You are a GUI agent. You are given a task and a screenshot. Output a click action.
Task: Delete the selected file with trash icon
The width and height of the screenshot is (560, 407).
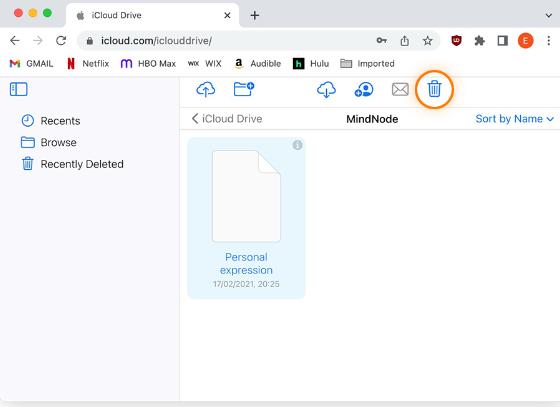pyautogui.click(x=434, y=89)
